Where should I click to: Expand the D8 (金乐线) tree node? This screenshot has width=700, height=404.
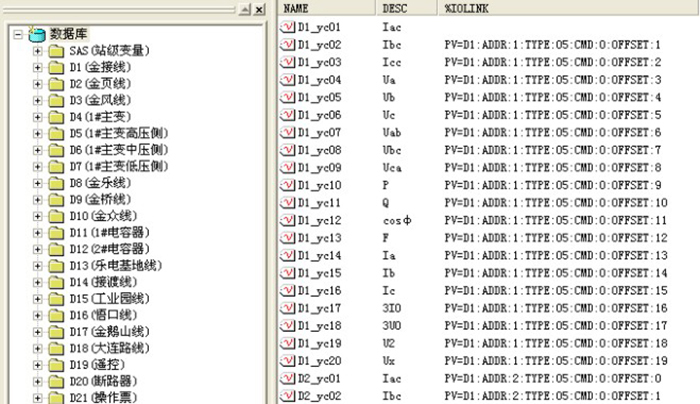coord(39,183)
